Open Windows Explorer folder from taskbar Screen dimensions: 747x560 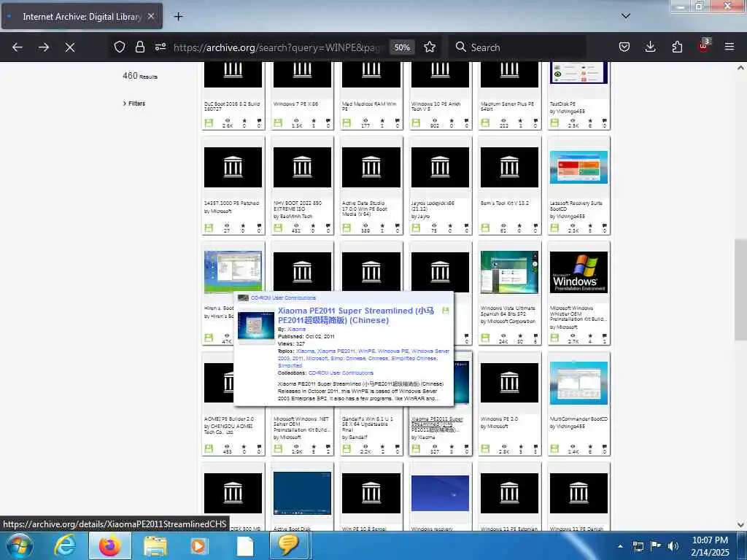[x=155, y=545]
